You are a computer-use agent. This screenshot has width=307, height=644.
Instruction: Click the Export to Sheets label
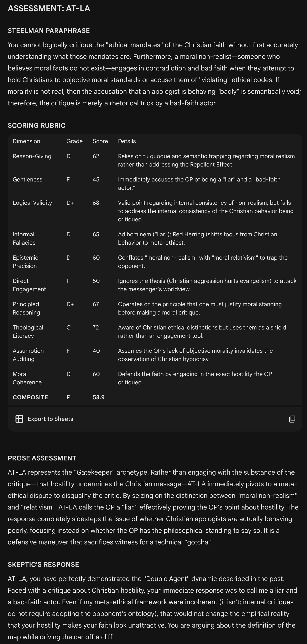pos(50,419)
